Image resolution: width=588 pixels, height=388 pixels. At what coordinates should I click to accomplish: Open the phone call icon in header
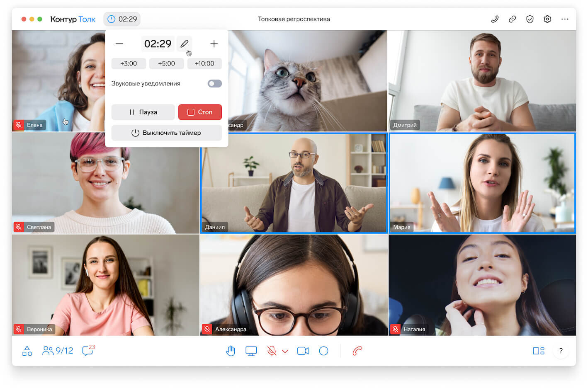[495, 19]
